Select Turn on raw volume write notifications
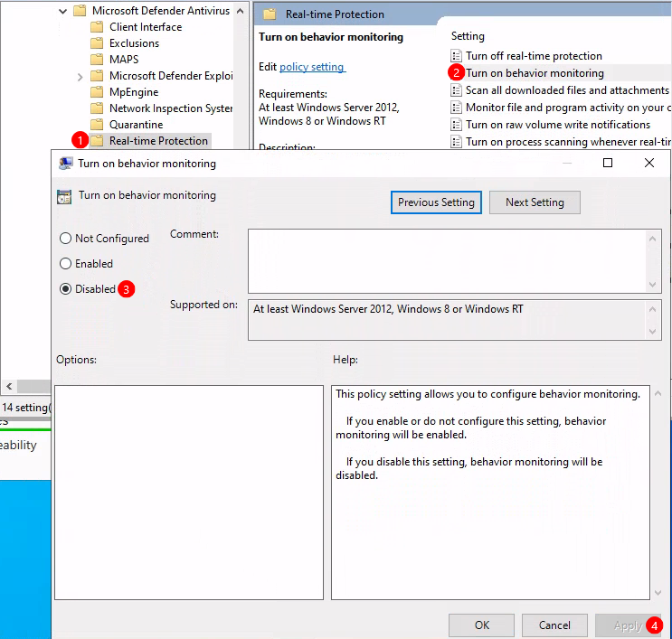This screenshot has width=672, height=639. tap(557, 125)
